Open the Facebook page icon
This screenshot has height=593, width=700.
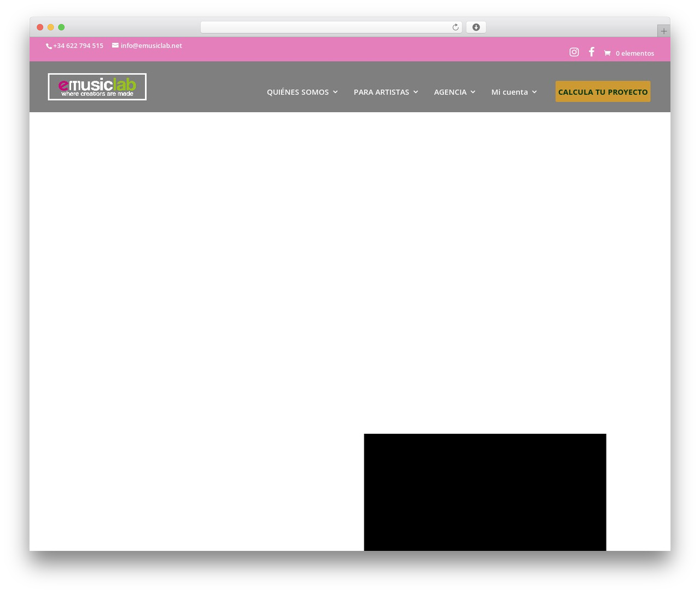(x=591, y=51)
